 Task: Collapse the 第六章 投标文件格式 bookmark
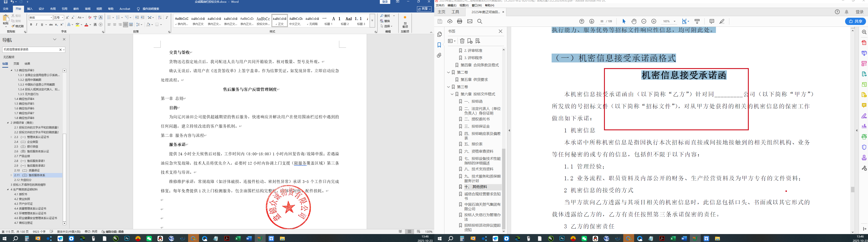452,94
